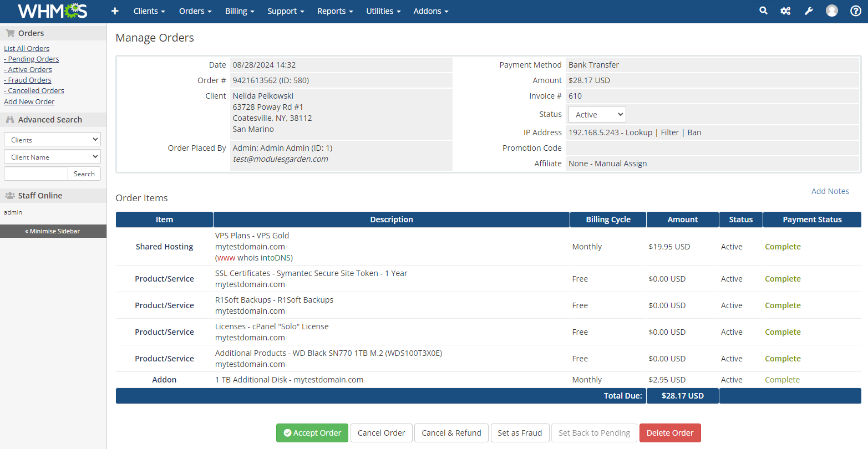Click the plus icon to add a shortcut
This screenshot has height=449, width=868.
click(115, 11)
